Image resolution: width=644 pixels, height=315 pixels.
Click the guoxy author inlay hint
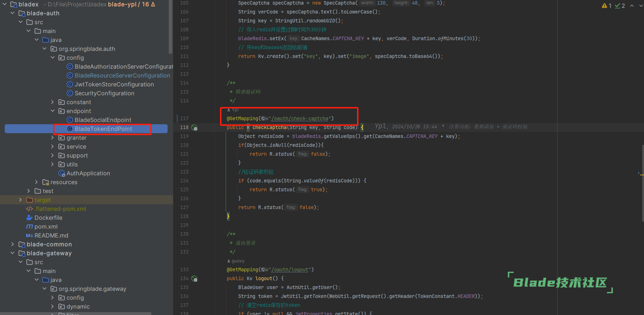coord(236,261)
